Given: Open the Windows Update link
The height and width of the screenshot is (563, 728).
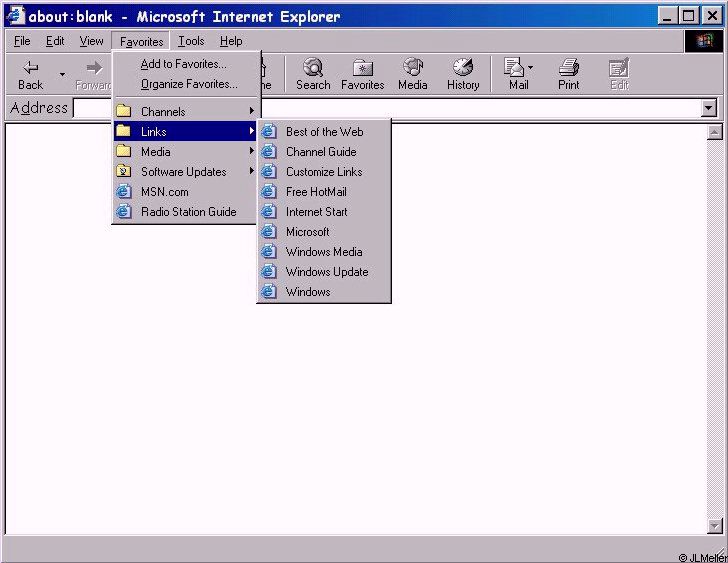Looking at the screenshot, I should click(324, 272).
